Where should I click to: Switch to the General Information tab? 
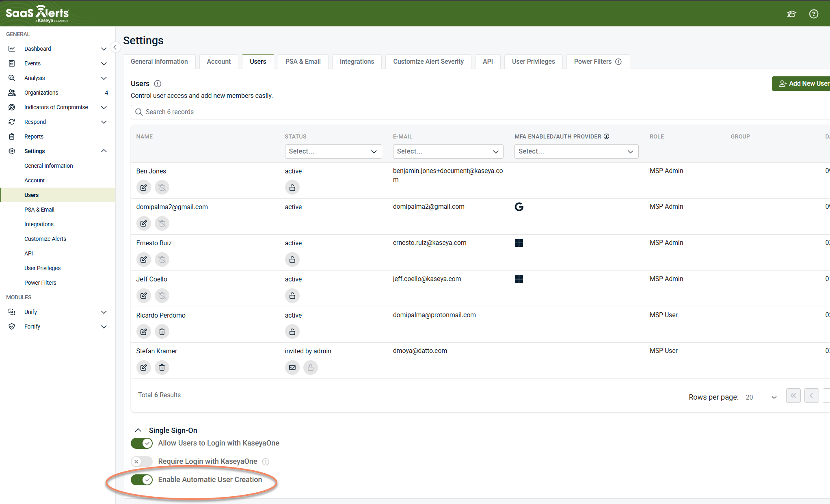pos(159,62)
